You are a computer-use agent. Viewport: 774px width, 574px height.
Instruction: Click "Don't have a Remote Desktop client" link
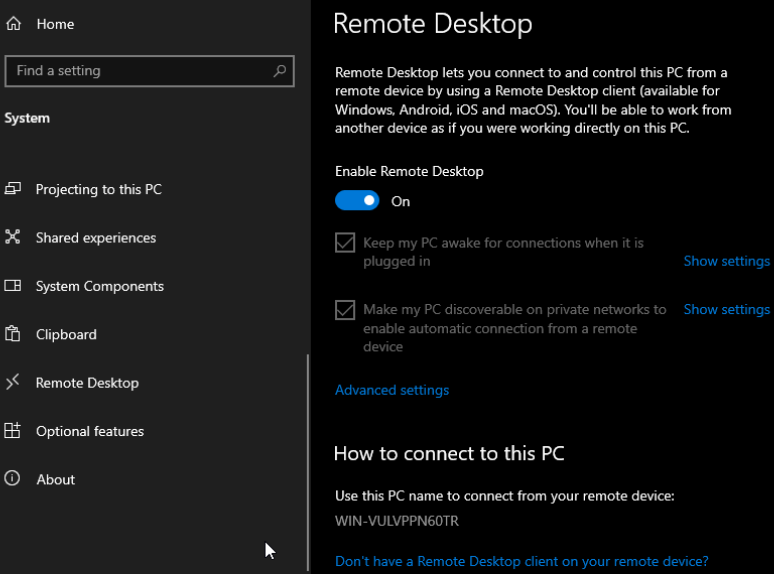point(521,561)
